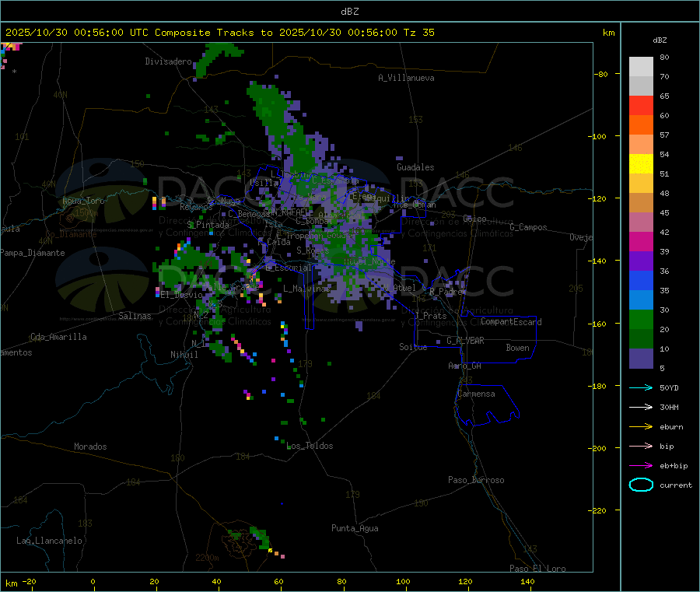Select the A_Villanueva map label
Screen dimensions: 700x592
pyautogui.click(x=406, y=78)
